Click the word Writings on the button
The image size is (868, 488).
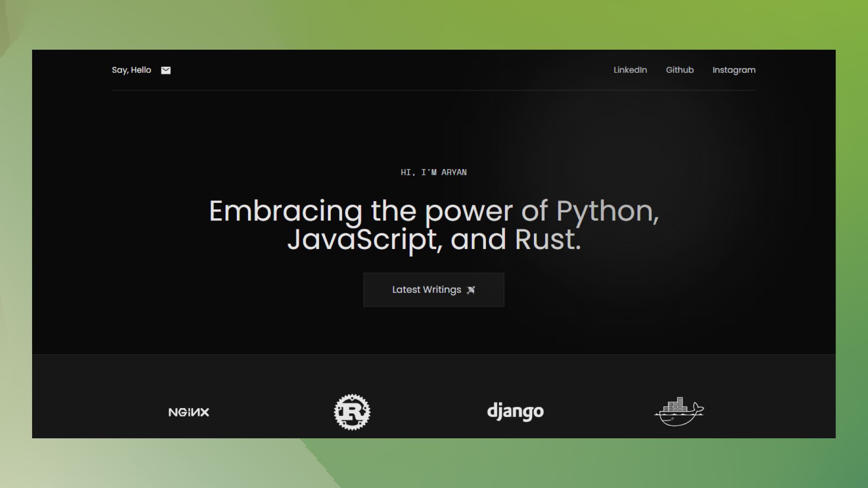[442, 290]
